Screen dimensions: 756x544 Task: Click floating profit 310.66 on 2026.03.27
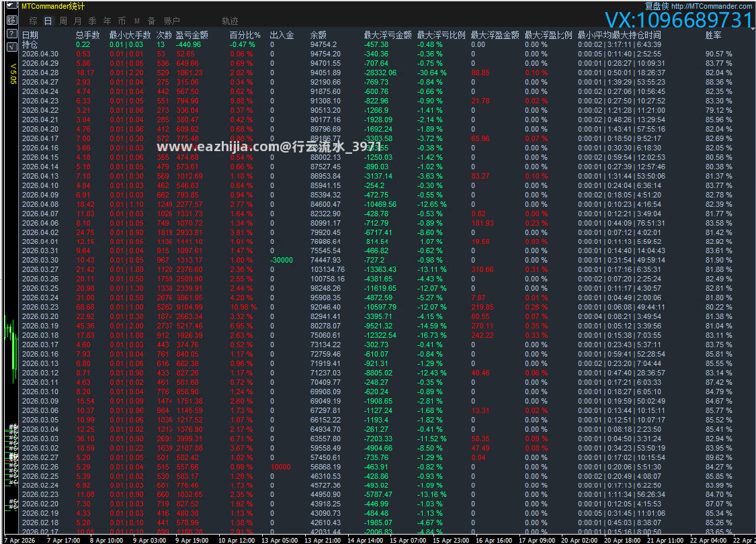(x=482, y=269)
